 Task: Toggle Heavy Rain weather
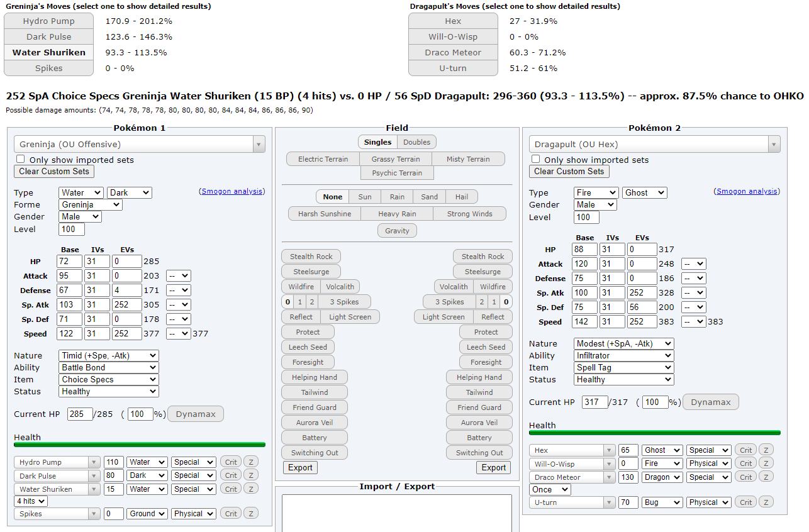click(397, 214)
